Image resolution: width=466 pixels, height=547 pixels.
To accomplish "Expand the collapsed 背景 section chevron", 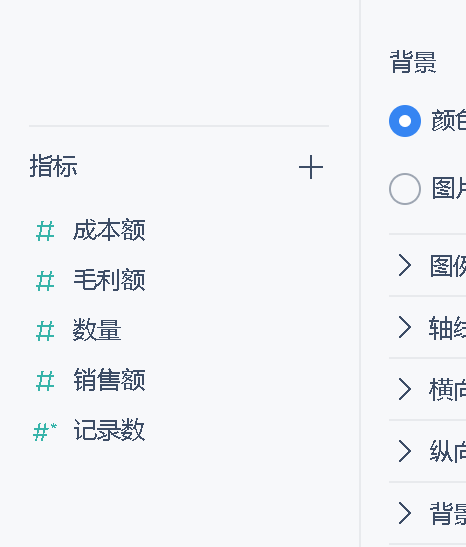I will 405,513.
